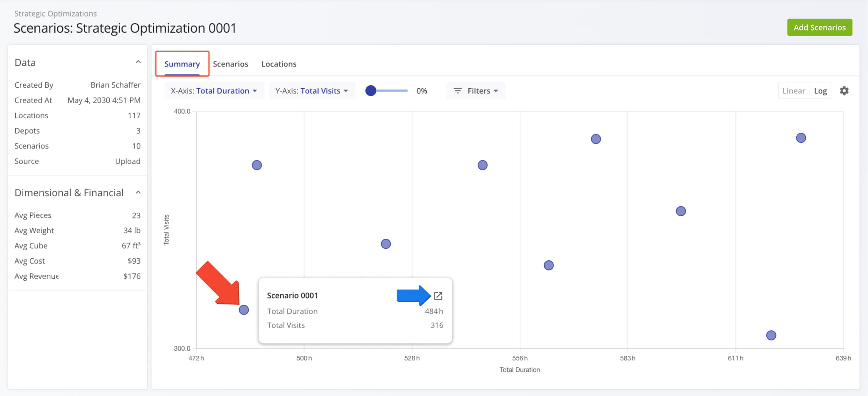Open the X-Axis Total Duration dropdown
868x396 pixels.
[x=214, y=91]
